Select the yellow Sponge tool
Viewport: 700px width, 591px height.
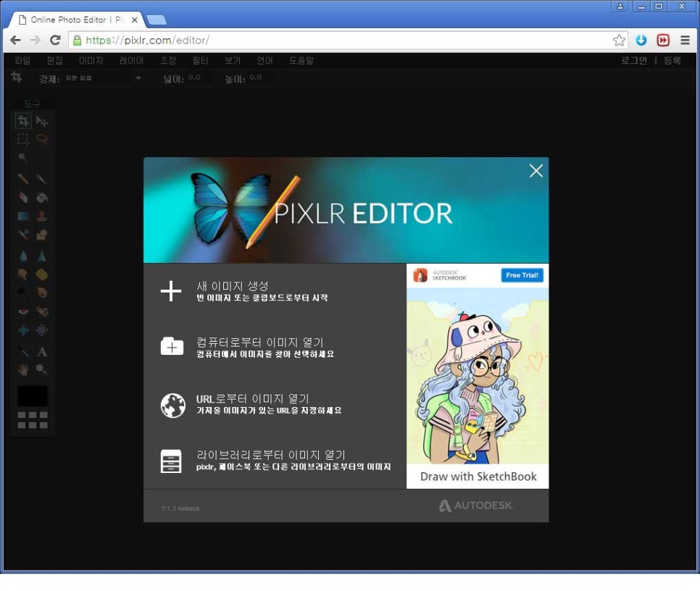(42, 274)
